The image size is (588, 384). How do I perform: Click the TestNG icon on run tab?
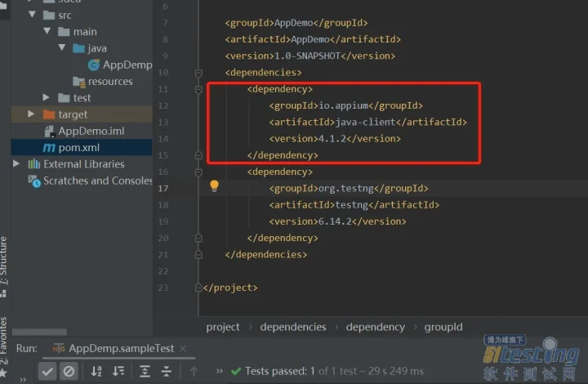(x=59, y=348)
